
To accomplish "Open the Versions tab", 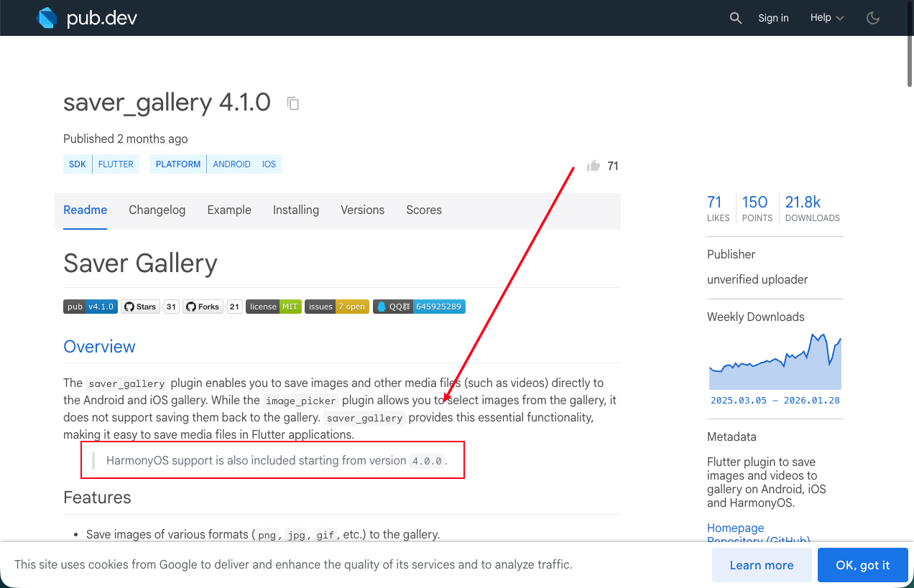I will pos(362,210).
